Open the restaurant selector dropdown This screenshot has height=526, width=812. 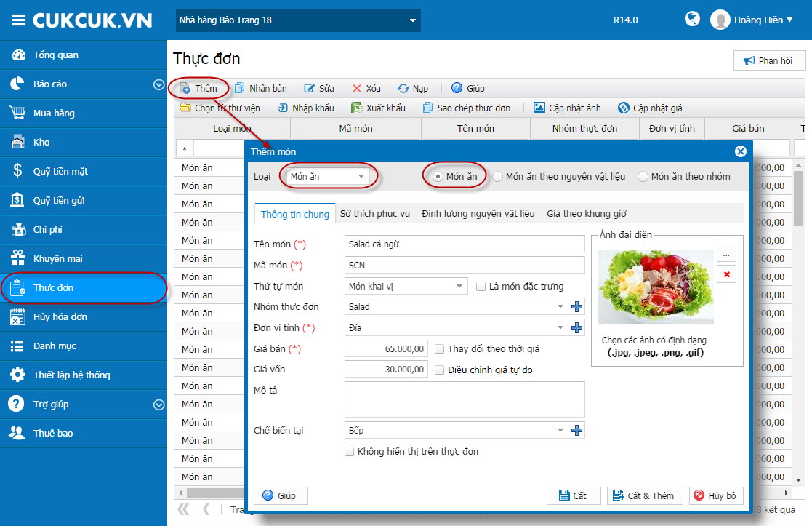[x=298, y=20]
